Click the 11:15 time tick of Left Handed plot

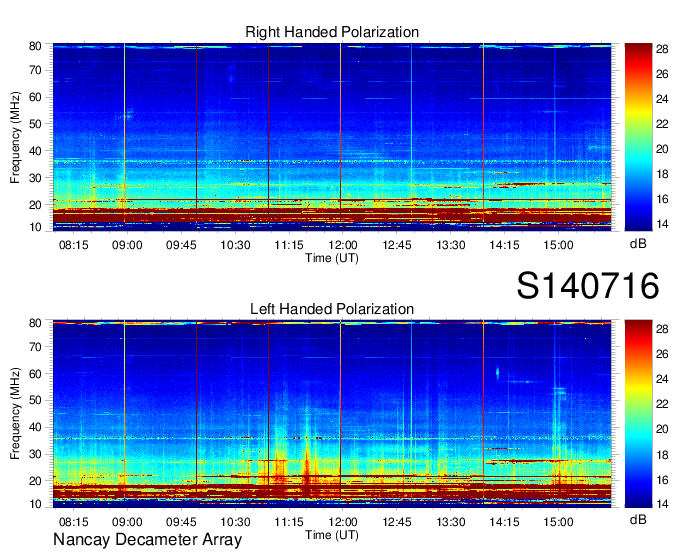click(x=289, y=522)
